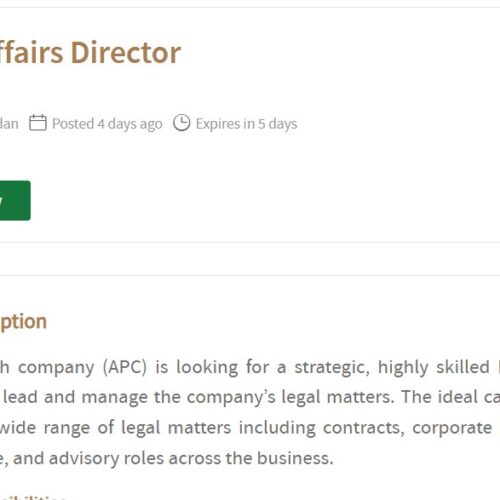
Task: Click 'wide range of legal matters' text
Action: (x=115, y=428)
